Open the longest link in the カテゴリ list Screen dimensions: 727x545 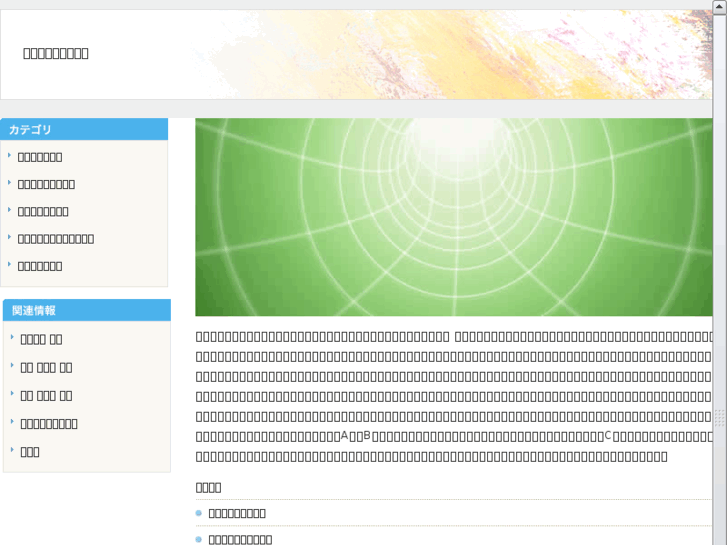coord(56,239)
